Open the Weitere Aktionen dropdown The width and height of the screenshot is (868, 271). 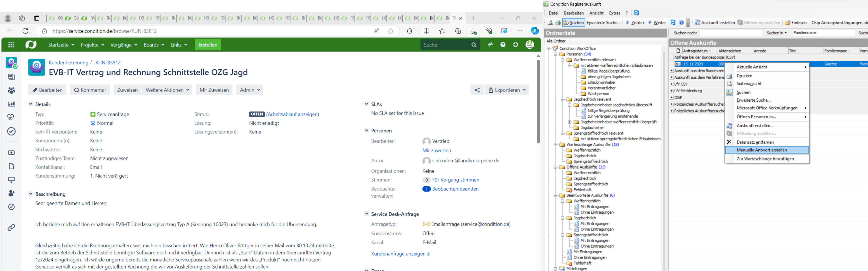[167, 90]
